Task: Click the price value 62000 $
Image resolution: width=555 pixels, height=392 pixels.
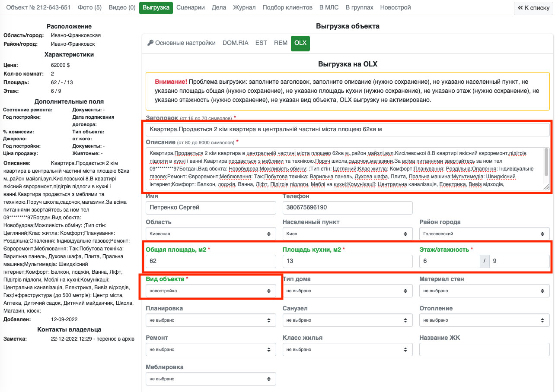Action: click(x=60, y=65)
